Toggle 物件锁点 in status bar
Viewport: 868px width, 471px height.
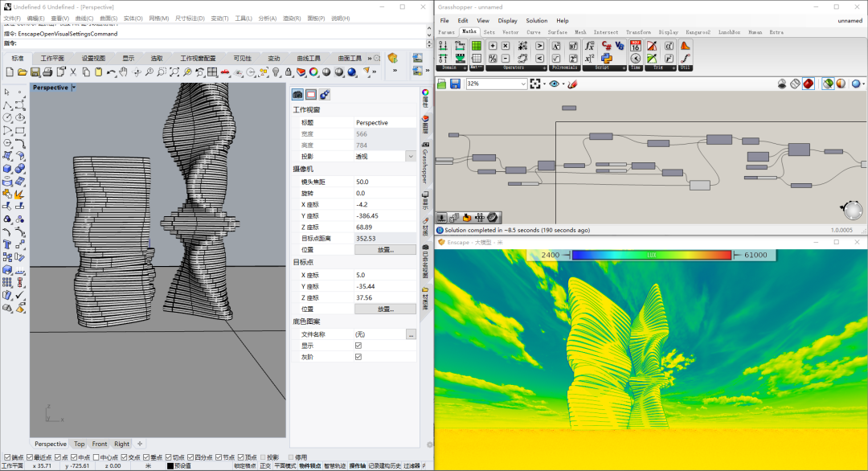pyautogui.click(x=310, y=466)
